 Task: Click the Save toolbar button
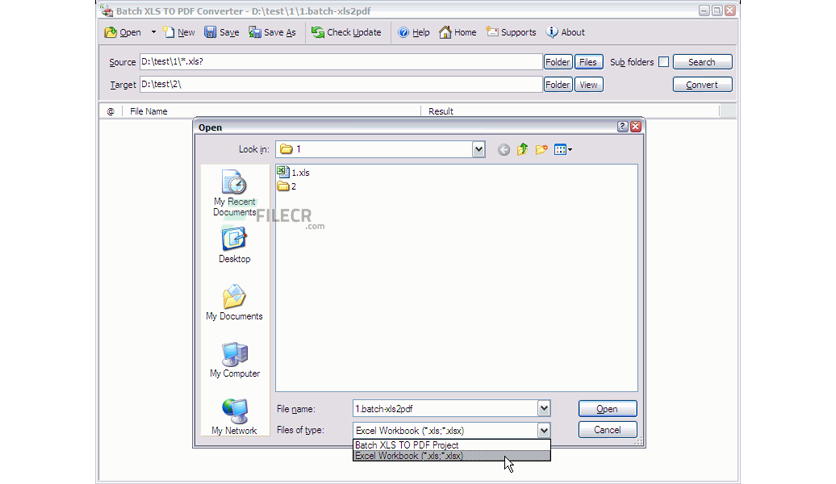coord(222,33)
